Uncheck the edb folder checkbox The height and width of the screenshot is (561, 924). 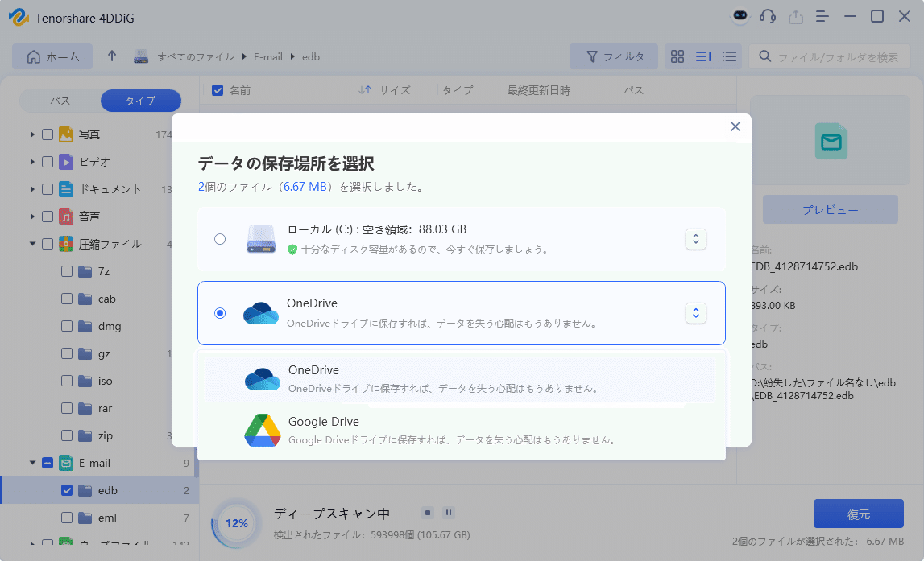67,490
